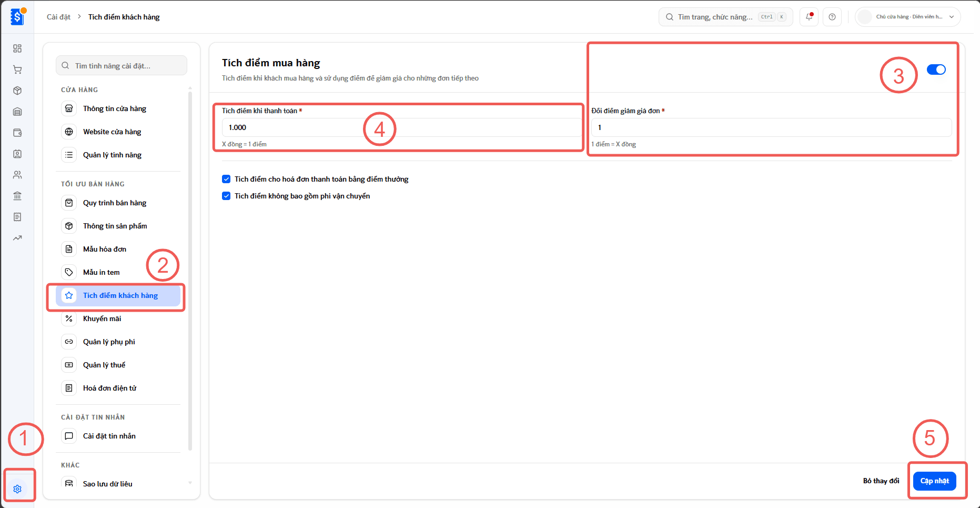The height and width of the screenshot is (508, 980).
Task: Open the notification bell
Action: coord(809,17)
